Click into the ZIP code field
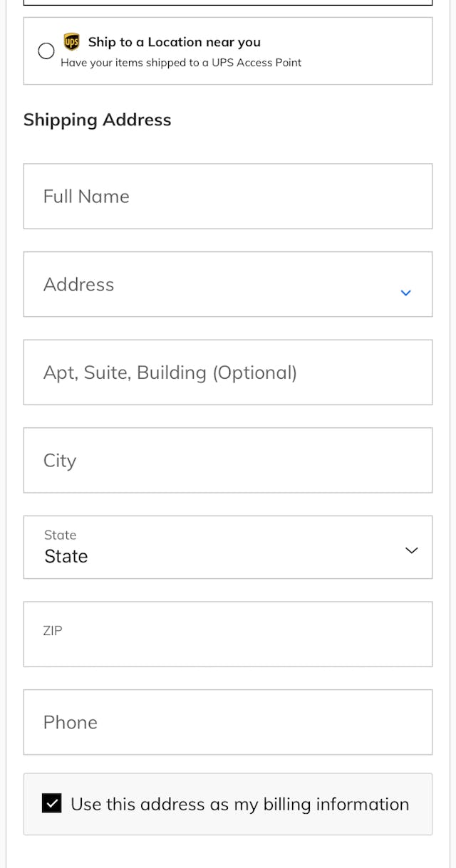The image size is (456, 868). tap(228, 634)
